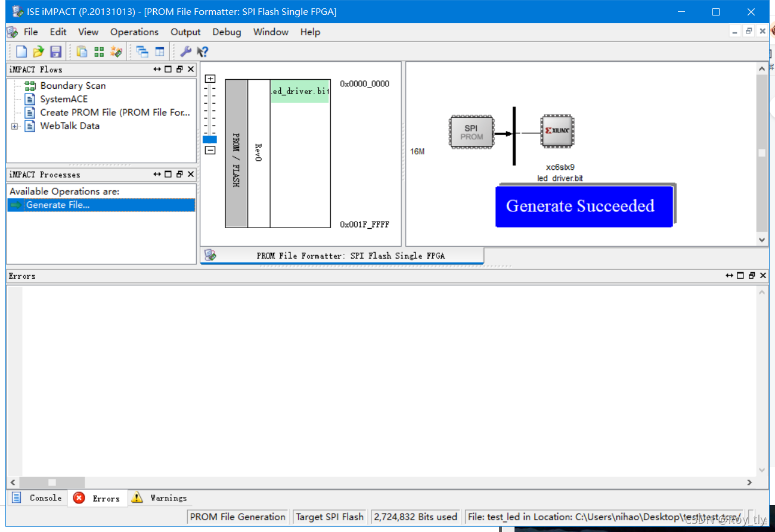
Task: Click the Rev0 revision column
Action: point(259,154)
